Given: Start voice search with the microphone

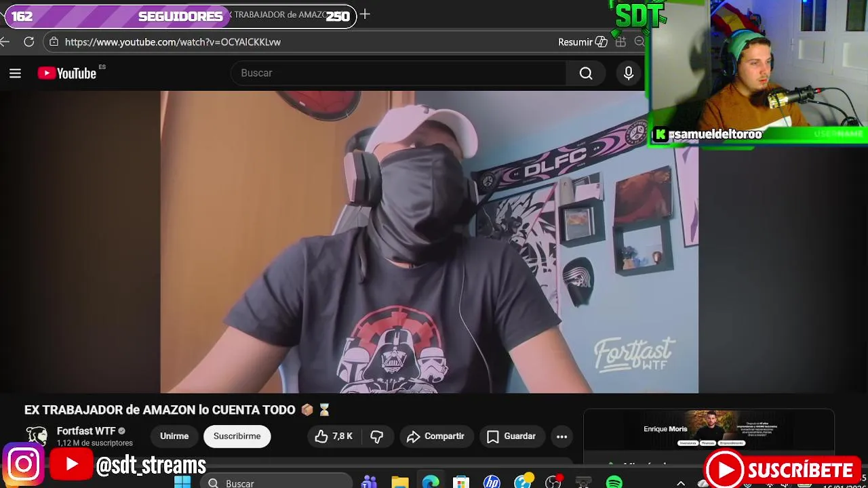Looking at the screenshot, I should (x=629, y=73).
